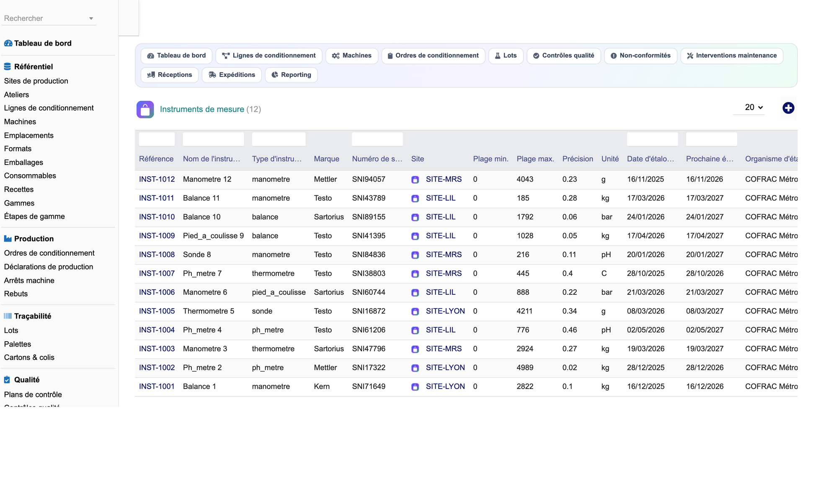Viewport: 815px width, 504px height.
Task: Open Consommables in sidebar
Action: click(x=30, y=176)
